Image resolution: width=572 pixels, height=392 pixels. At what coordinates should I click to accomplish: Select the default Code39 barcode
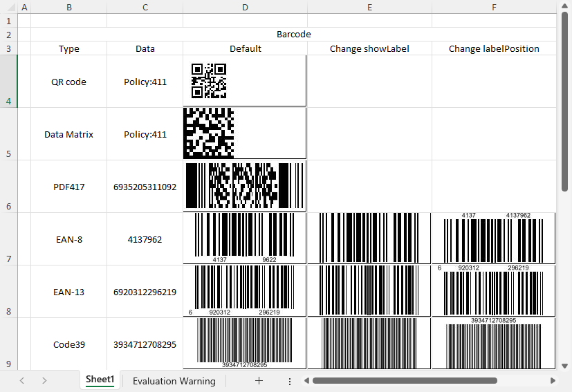[x=245, y=344]
